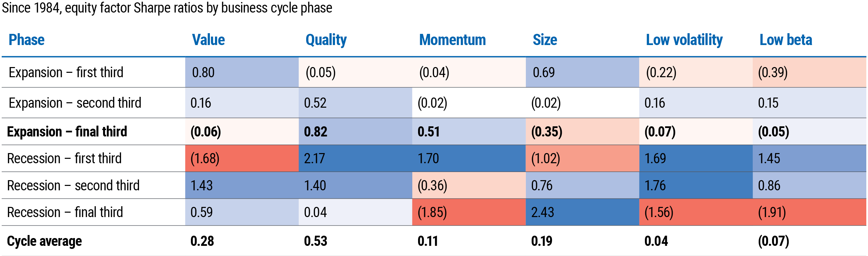This screenshot has width=868, height=256.
Task: Select the 'Recession – first third' row label
Action: 64,158
